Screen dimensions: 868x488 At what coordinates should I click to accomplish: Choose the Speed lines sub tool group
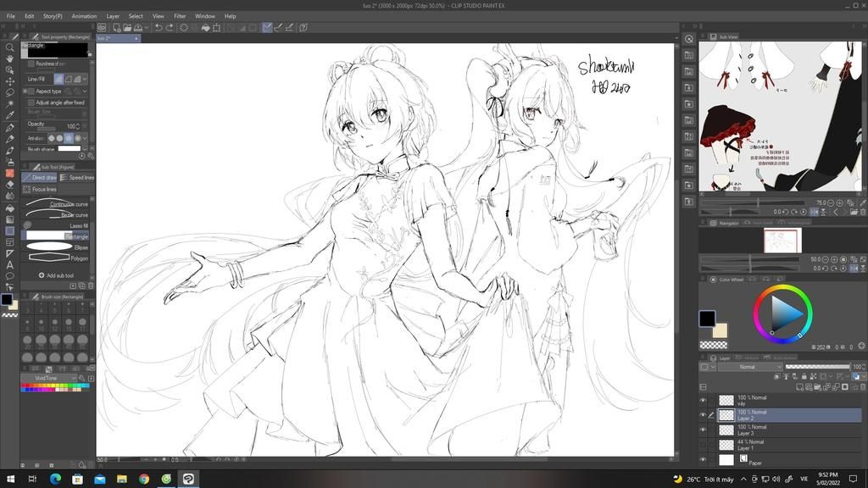tap(76, 178)
